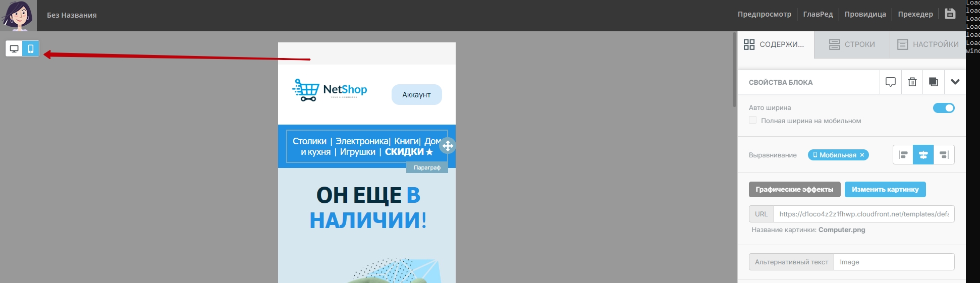Select the mobile preview icon

pyautogui.click(x=31, y=49)
